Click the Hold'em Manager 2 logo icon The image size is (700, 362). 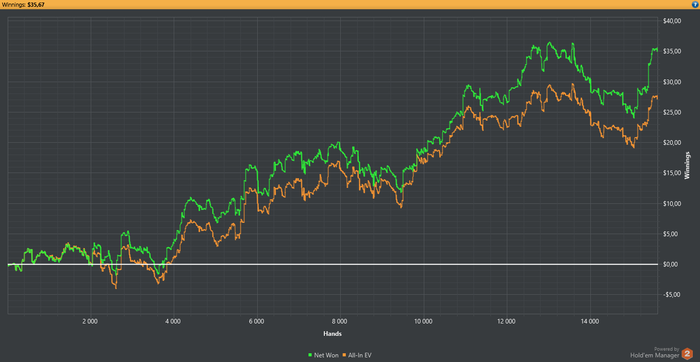pos(687,354)
